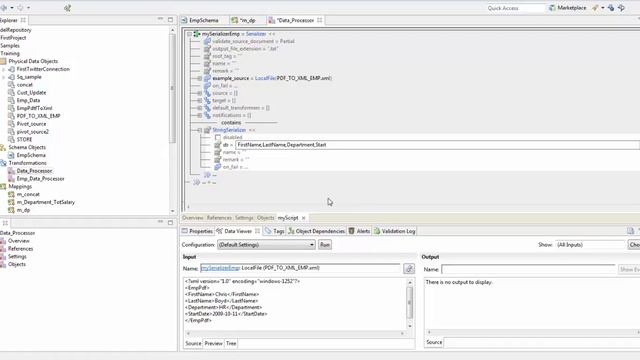This screenshot has width=640, height=360.
Task: Collapse the mySerializerEmp node
Action: tap(189, 34)
